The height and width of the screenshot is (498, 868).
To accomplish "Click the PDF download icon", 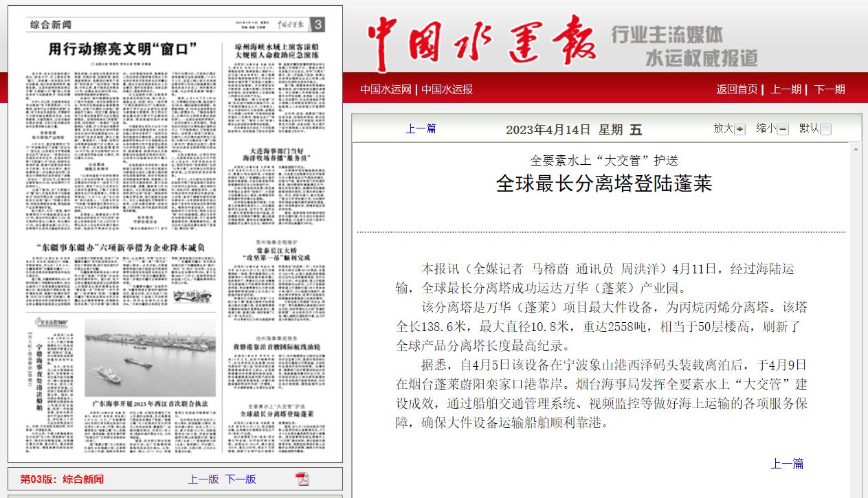I will point(302,479).
